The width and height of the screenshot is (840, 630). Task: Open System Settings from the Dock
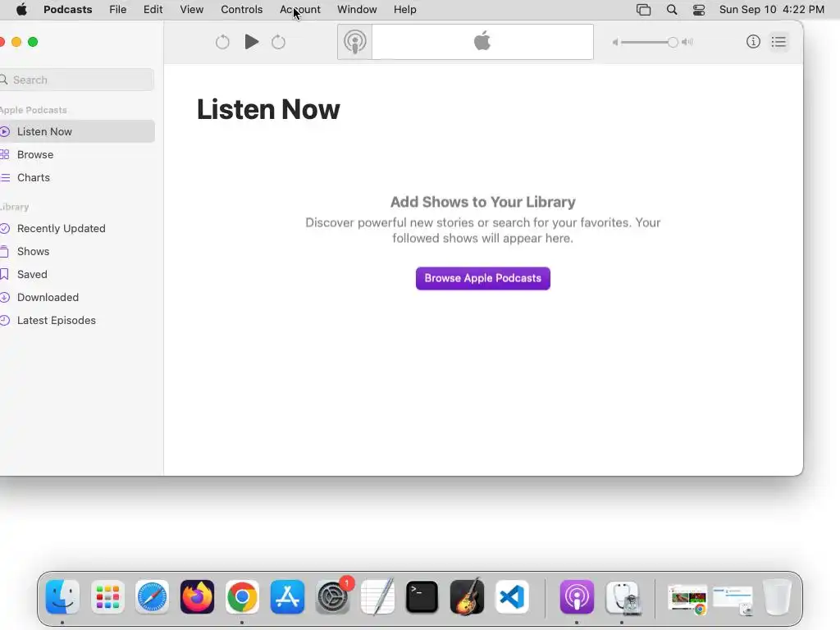pyautogui.click(x=333, y=597)
